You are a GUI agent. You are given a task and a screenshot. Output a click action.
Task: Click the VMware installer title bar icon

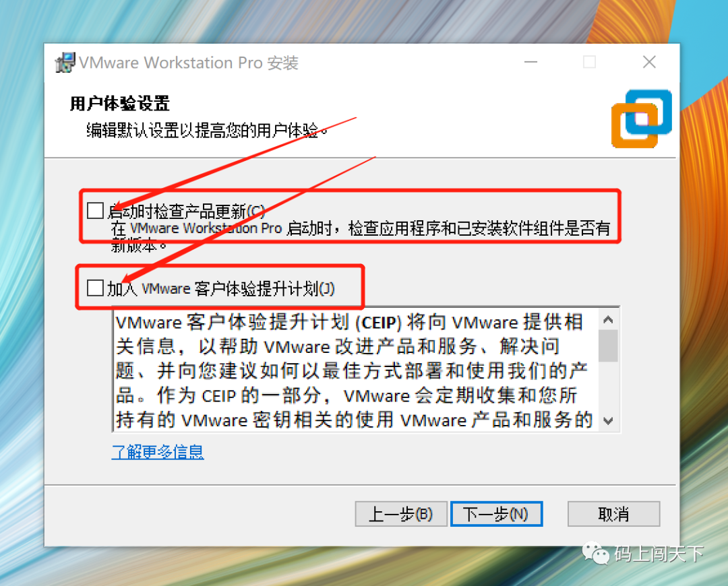[x=65, y=62]
